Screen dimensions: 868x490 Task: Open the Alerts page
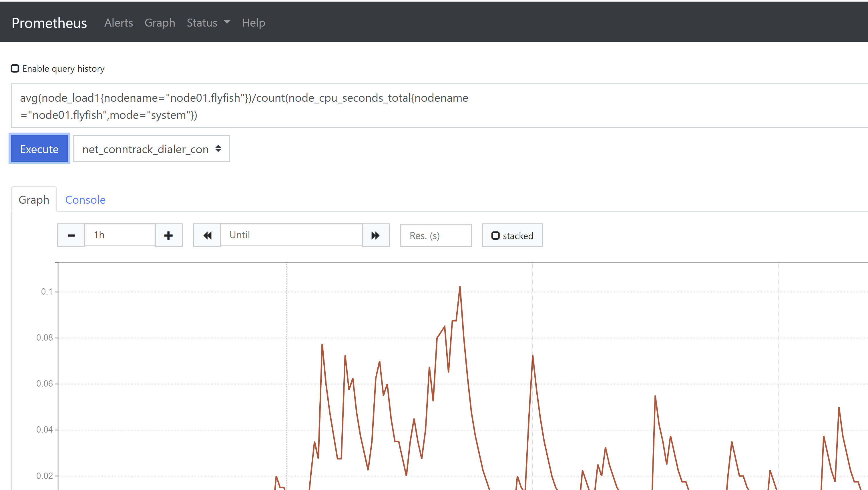coord(119,23)
